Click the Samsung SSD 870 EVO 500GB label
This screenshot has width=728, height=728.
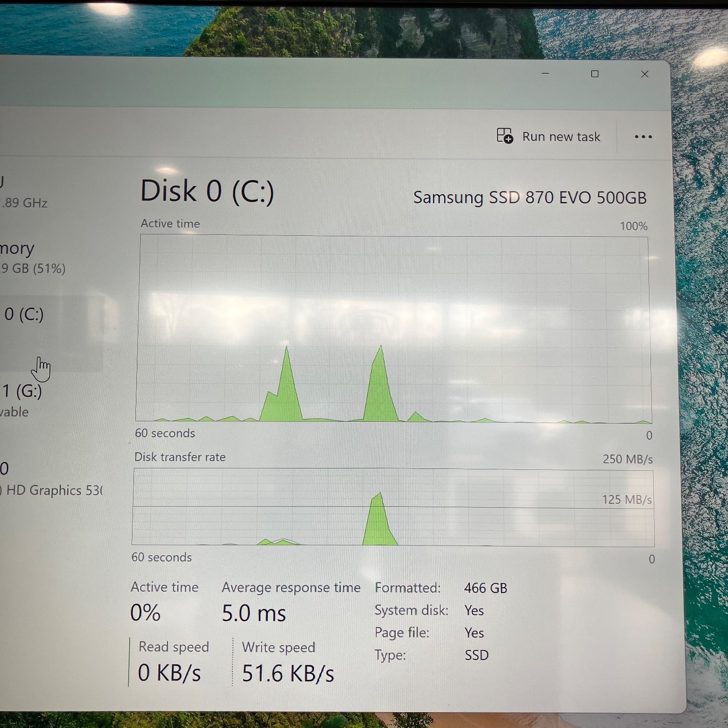pos(529,198)
